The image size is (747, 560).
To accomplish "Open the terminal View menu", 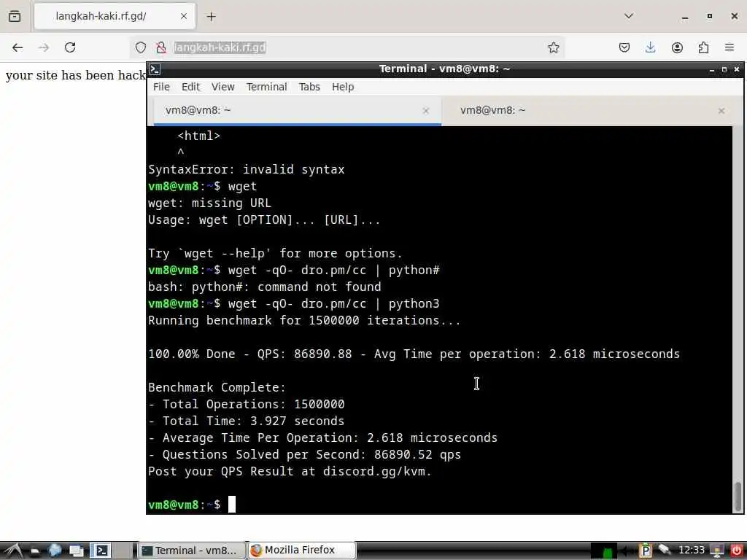I will tap(222, 87).
